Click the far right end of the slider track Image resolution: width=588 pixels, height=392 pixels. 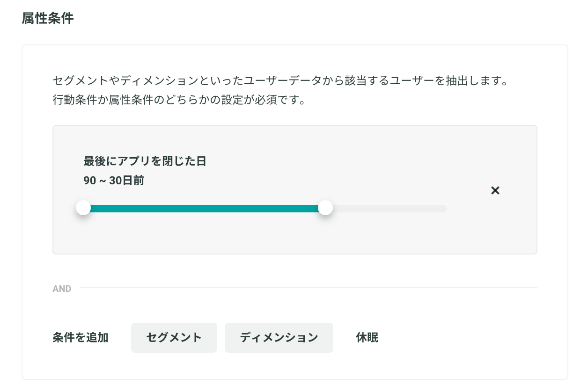point(444,209)
